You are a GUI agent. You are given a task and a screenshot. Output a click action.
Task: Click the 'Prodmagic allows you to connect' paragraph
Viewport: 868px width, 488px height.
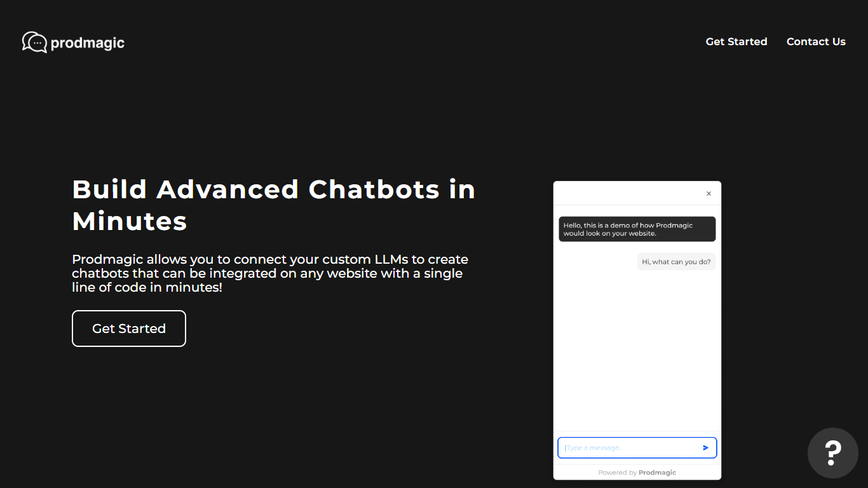pos(270,273)
